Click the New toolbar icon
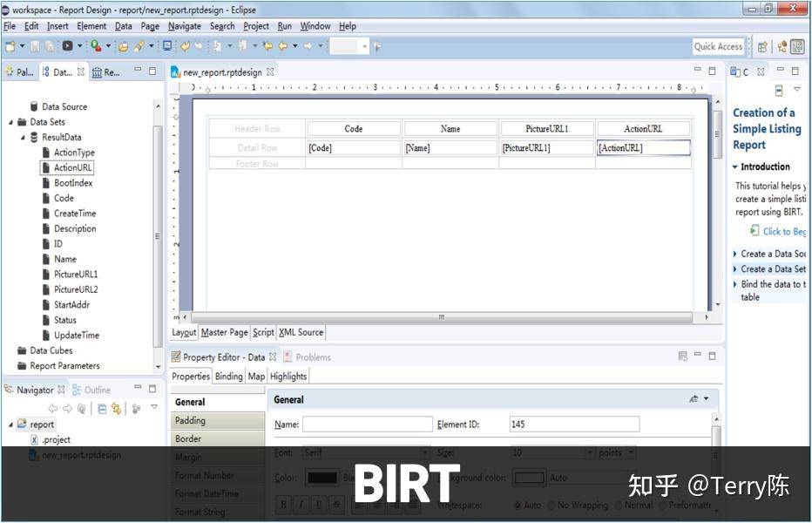The width and height of the screenshot is (812, 523). [10, 47]
